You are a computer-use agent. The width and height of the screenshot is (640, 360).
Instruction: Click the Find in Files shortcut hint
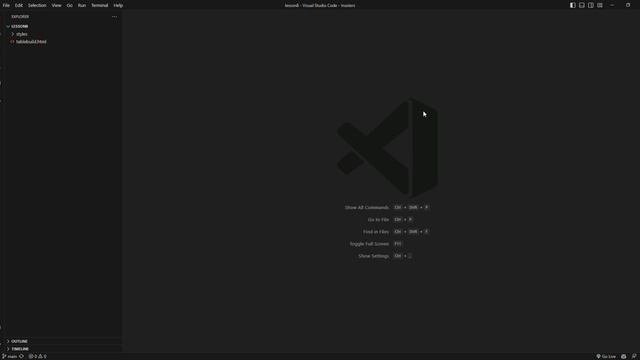click(x=396, y=231)
